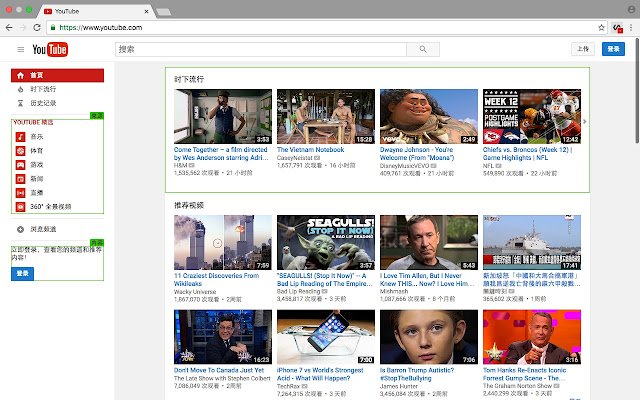Open the 11 Craziest Discoveries thumbnail
This screenshot has width=640, height=400.
[x=223, y=242]
